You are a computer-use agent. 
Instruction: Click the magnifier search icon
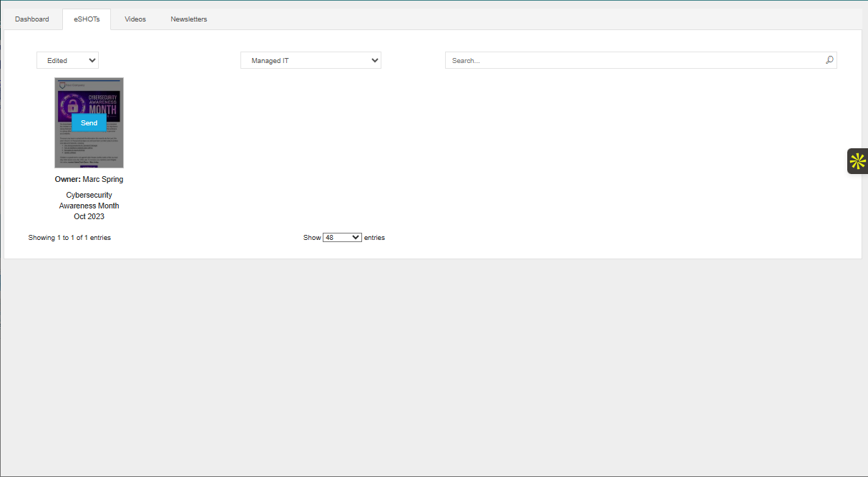point(829,60)
